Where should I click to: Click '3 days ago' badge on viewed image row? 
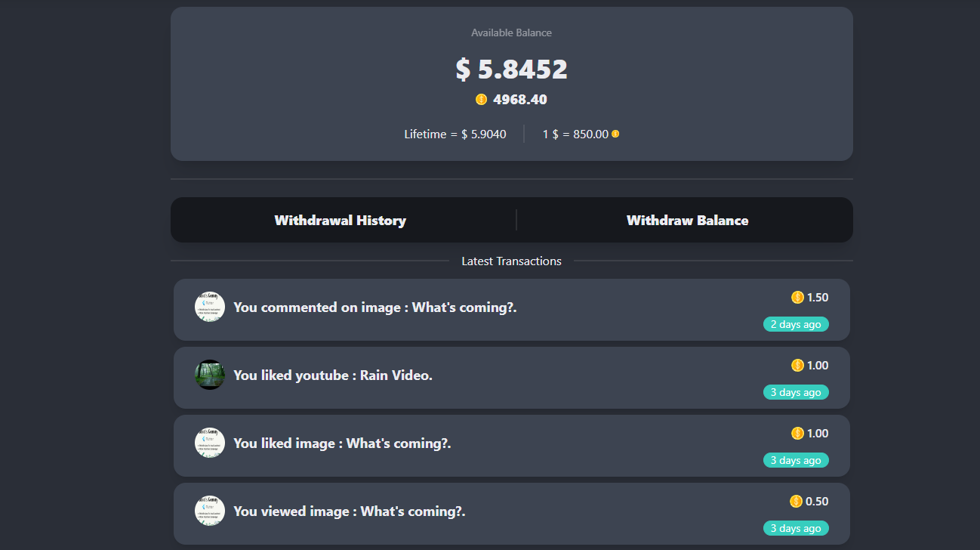click(x=796, y=528)
